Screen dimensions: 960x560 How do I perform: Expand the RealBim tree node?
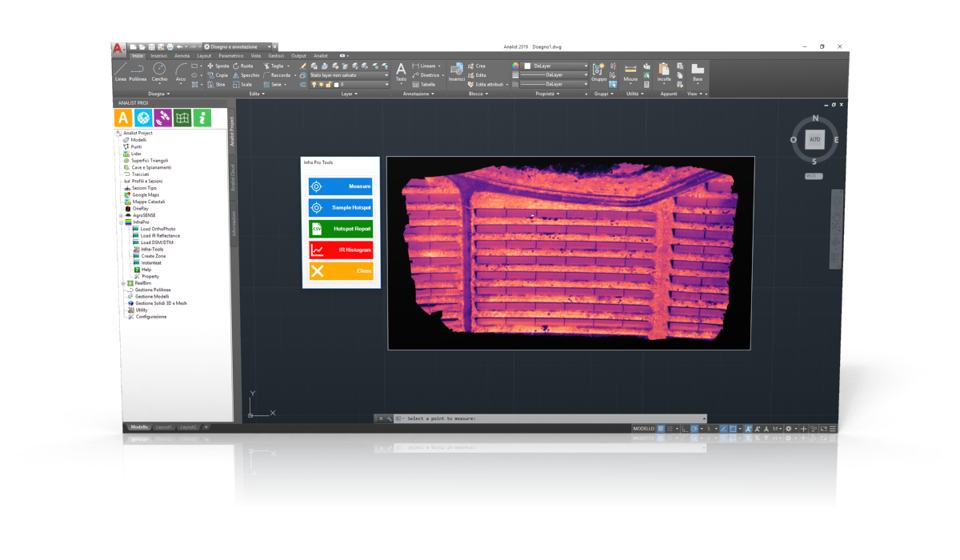click(123, 282)
